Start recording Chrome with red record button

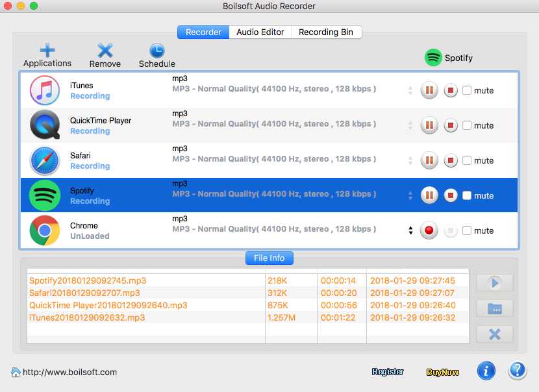click(429, 230)
